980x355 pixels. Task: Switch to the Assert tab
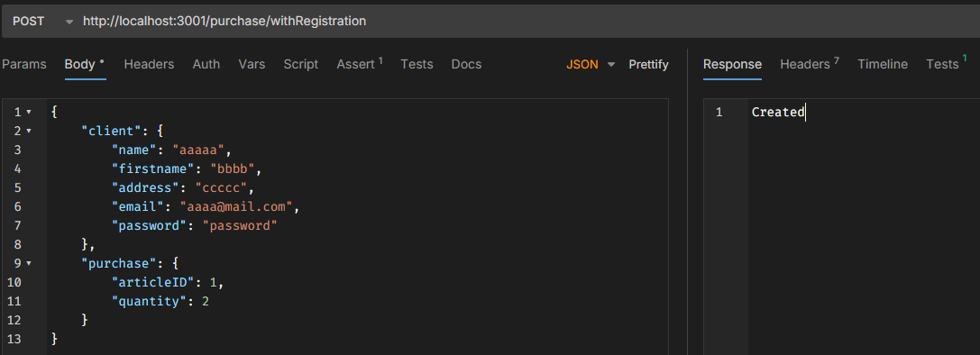(360, 64)
